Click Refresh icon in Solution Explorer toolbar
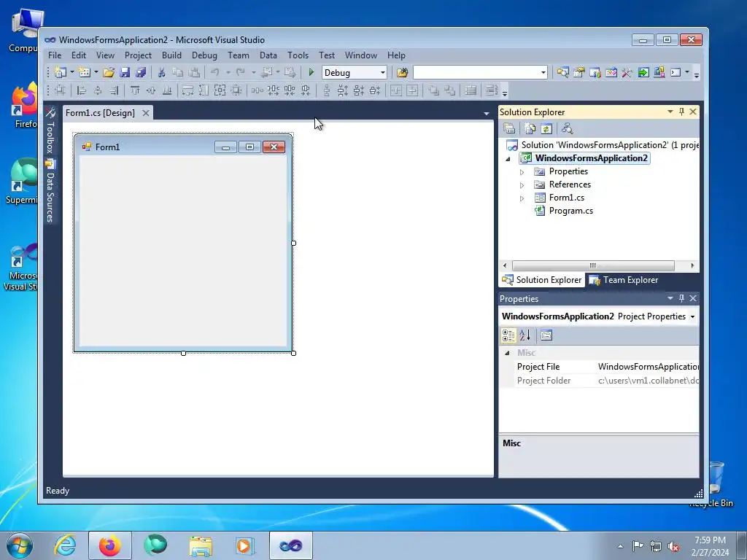Image resolution: width=747 pixels, height=560 pixels. [x=546, y=128]
